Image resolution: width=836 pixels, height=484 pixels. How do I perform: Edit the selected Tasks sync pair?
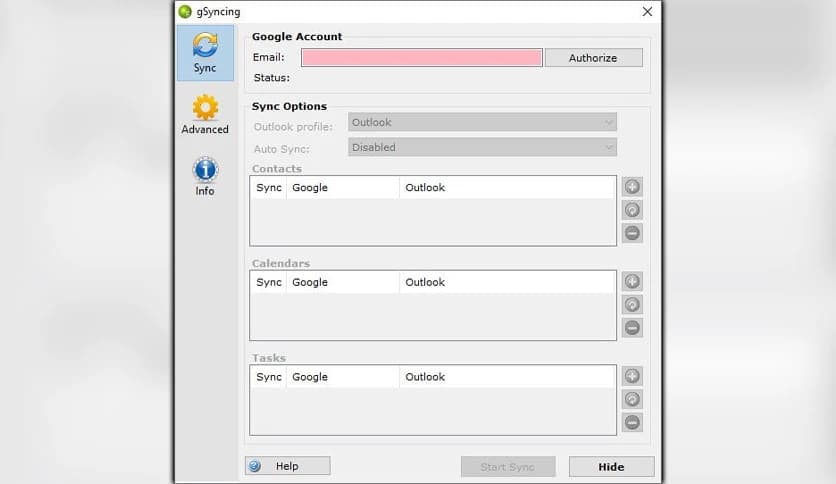tap(632, 399)
